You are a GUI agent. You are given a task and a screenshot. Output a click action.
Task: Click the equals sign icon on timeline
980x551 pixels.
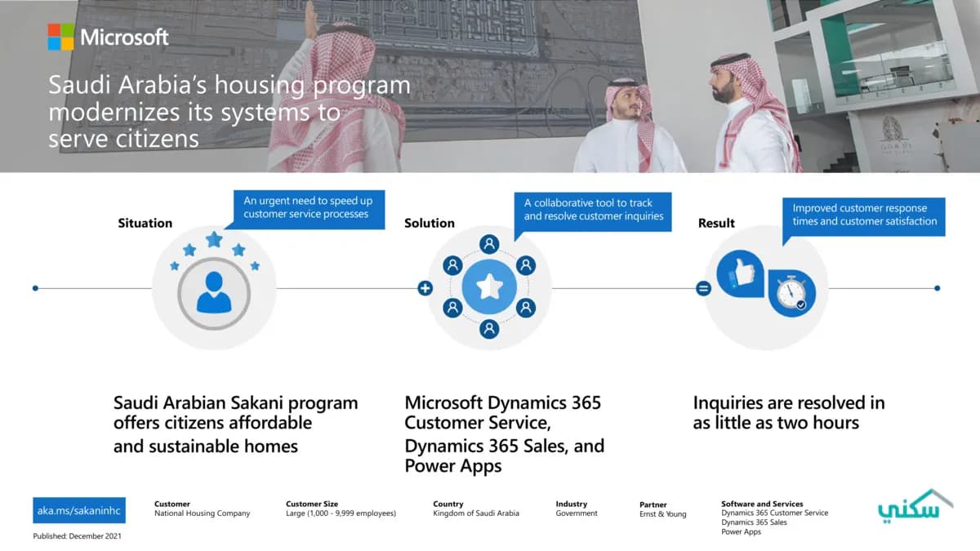(703, 288)
